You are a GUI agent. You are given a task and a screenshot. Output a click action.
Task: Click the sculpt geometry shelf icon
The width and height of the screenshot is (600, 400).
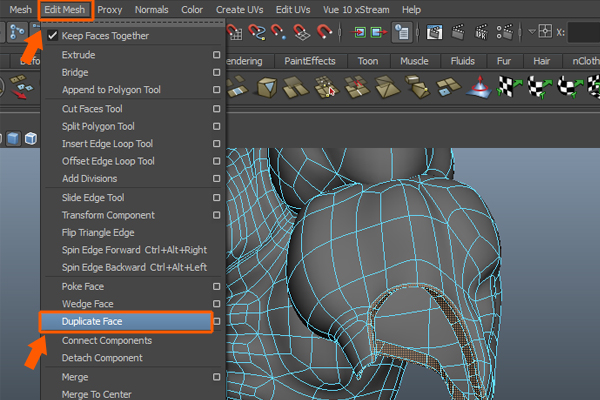point(482,89)
